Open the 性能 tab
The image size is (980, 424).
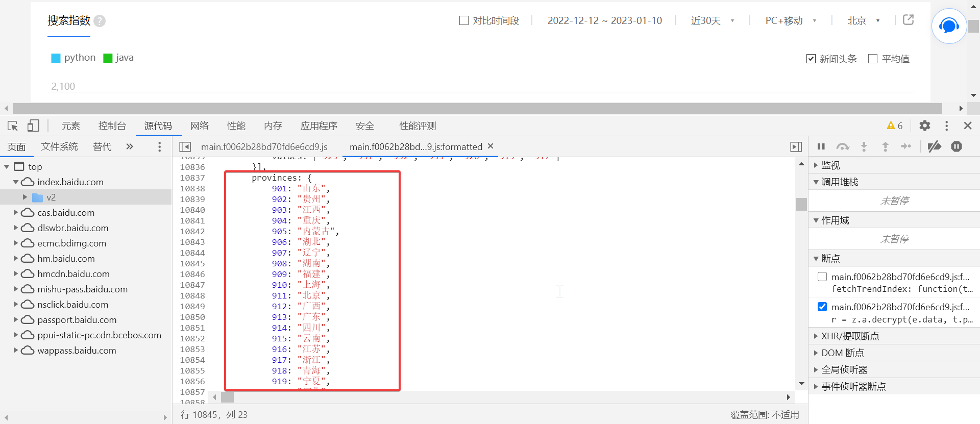[x=236, y=126]
